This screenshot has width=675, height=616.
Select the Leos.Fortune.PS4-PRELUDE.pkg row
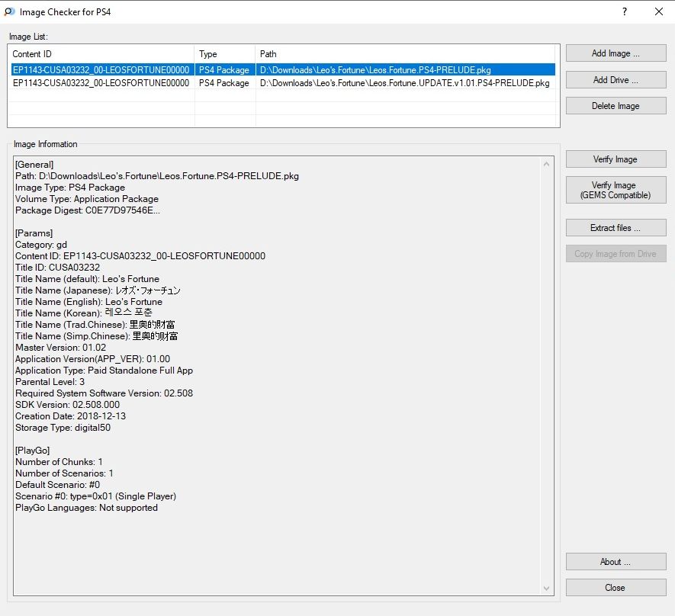pos(283,69)
